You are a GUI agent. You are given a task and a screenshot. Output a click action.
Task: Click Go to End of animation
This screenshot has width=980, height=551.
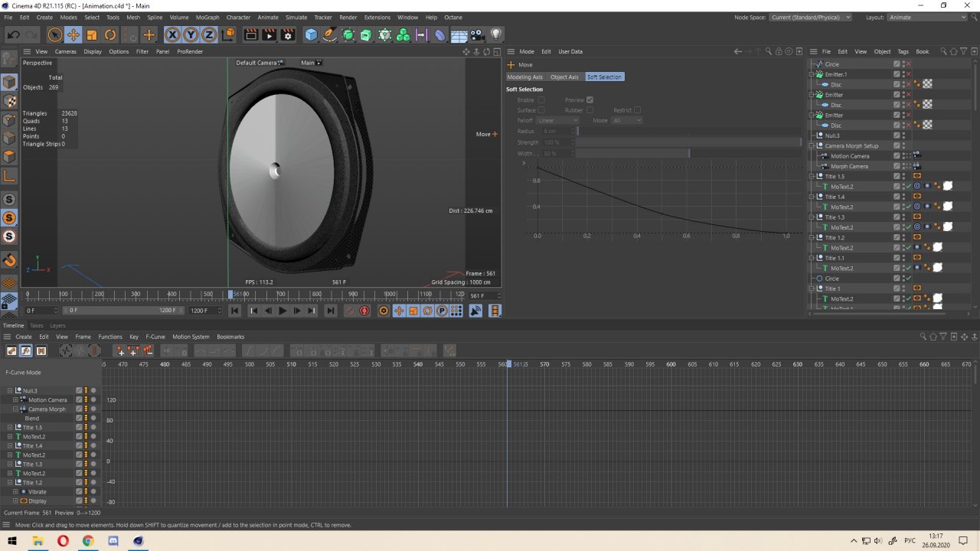[330, 311]
